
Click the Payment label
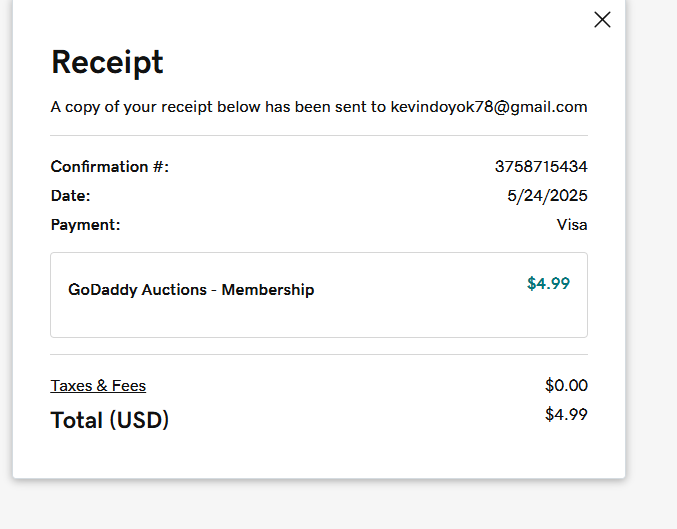(x=85, y=224)
